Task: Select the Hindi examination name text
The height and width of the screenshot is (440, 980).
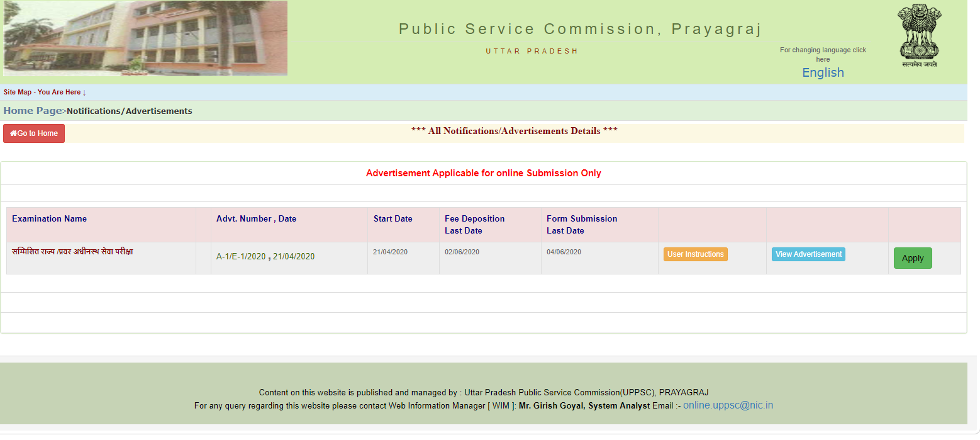Action: (x=72, y=252)
